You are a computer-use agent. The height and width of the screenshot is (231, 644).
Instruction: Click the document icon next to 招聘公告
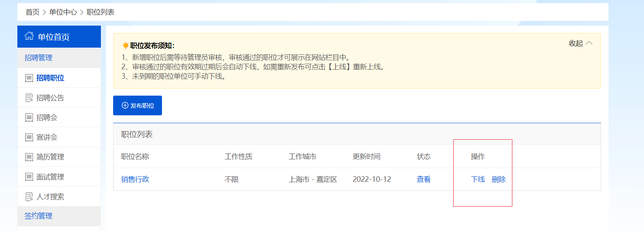click(x=29, y=98)
